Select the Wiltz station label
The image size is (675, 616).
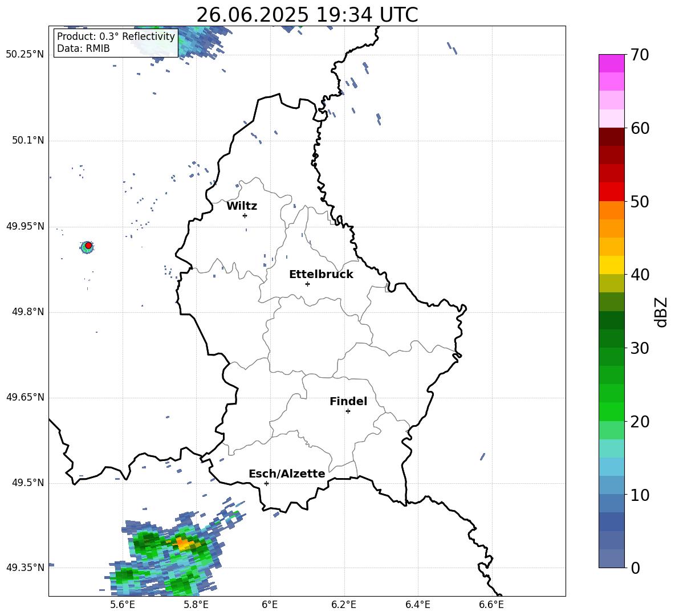(x=242, y=206)
